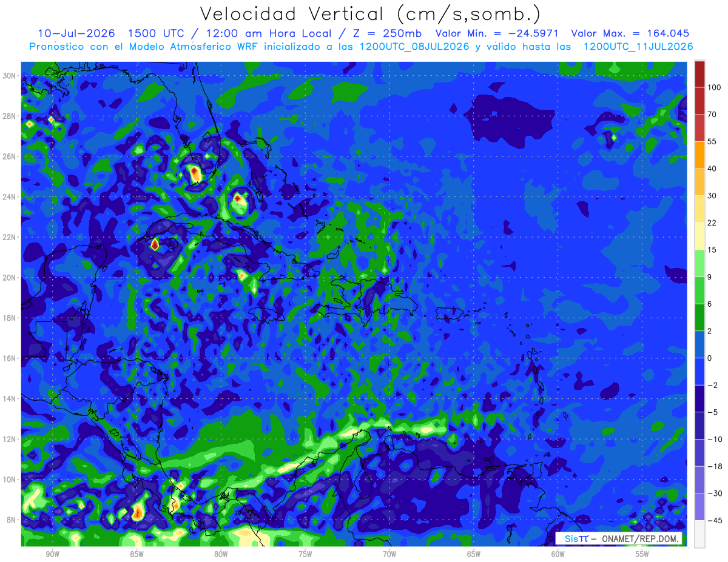This screenshot has width=728, height=562.
Task: Click the "ONAMET/REP.DOM." credit label
Action: tap(641, 538)
